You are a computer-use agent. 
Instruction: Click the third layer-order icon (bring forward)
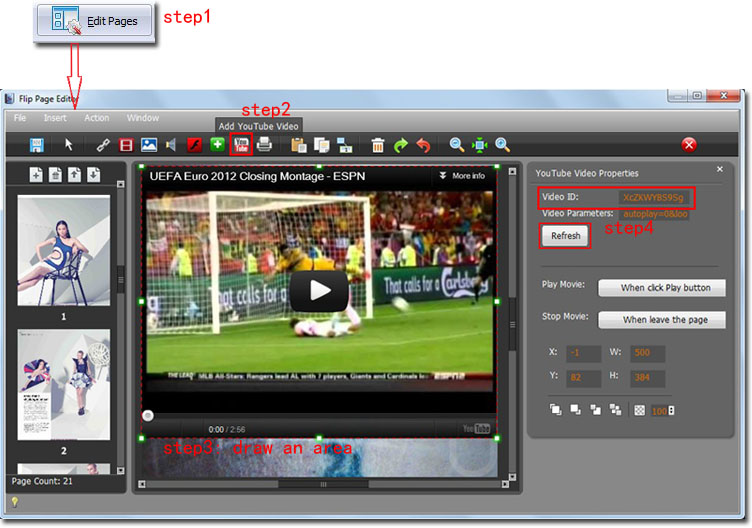(595, 410)
